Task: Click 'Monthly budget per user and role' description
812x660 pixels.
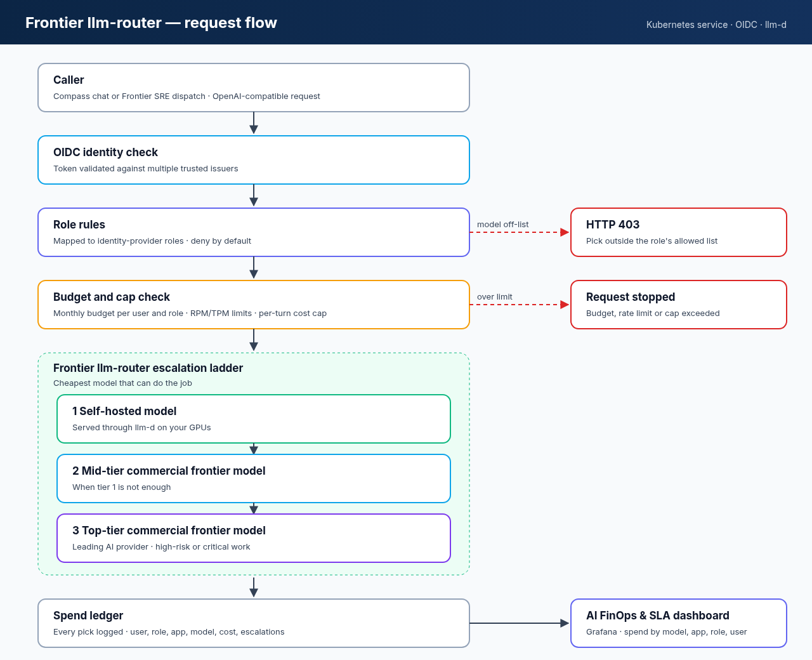Action: click(190, 313)
